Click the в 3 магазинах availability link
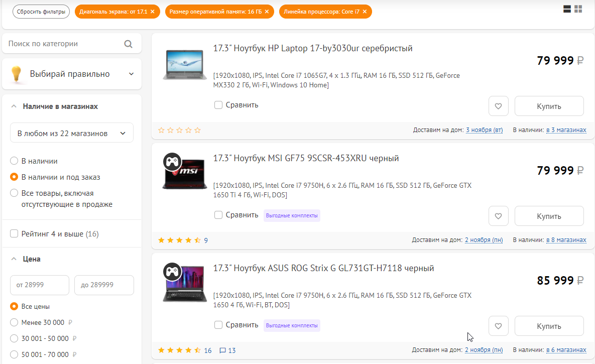Image resolution: width=595 pixels, height=364 pixels. 566,130
